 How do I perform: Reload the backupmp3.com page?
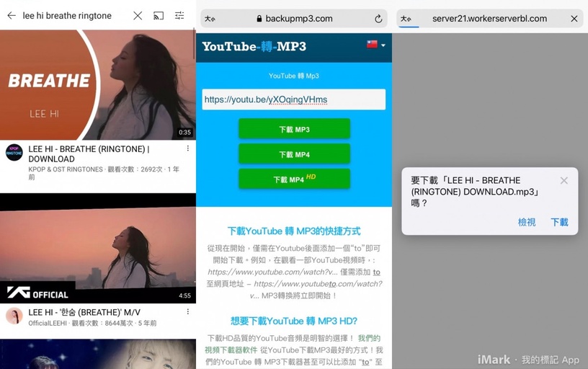378,19
